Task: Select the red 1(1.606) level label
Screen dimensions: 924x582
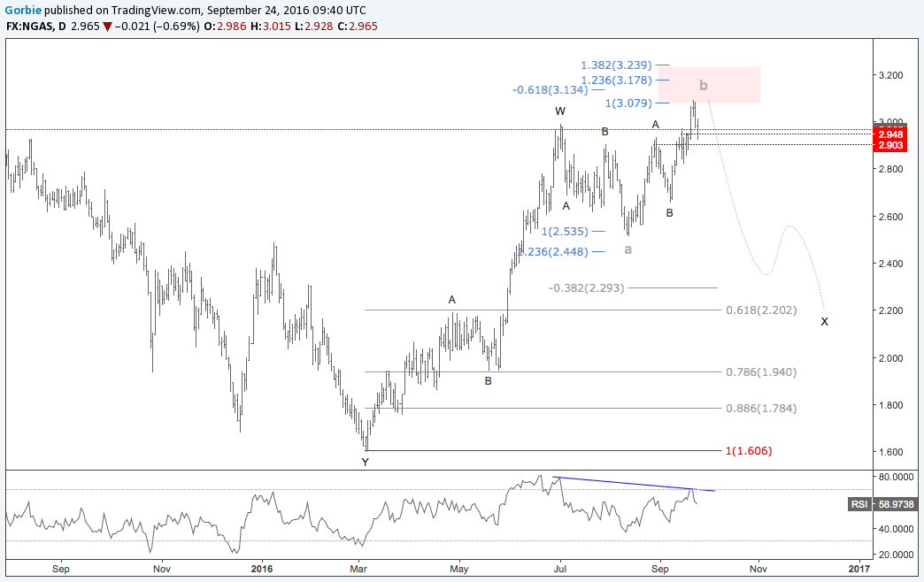Action: [x=749, y=450]
